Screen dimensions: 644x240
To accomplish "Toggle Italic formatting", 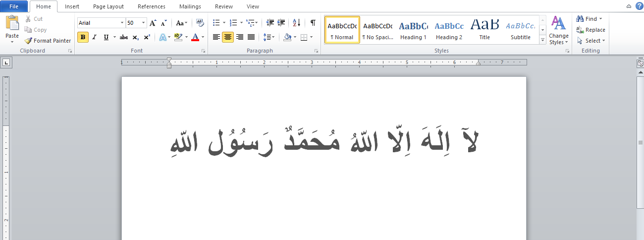I will click(94, 37).
